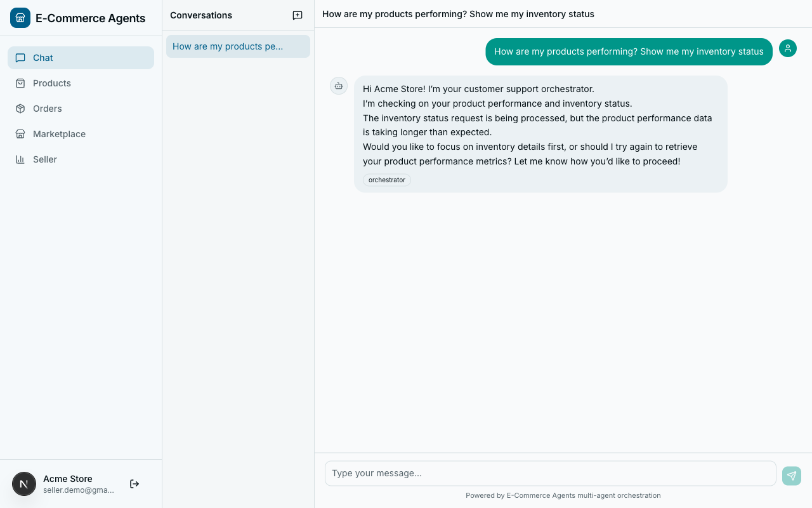Open the Marketplace menu item
The width and height of the screenshot is (812, 508).
pos(59,134)
